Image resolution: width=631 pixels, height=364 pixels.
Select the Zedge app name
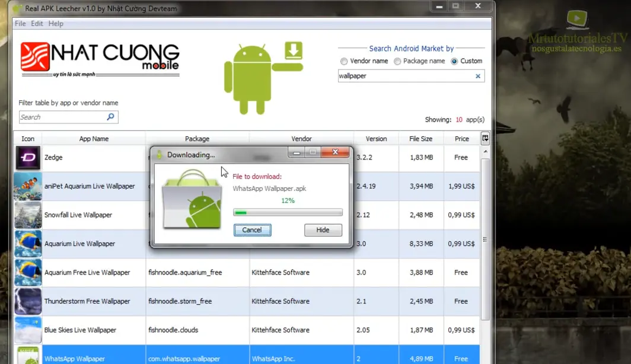(x=53, y=157)
